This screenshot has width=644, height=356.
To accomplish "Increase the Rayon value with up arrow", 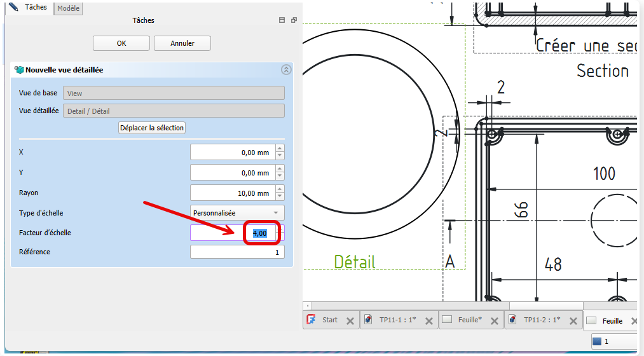I will click(280, 189).
